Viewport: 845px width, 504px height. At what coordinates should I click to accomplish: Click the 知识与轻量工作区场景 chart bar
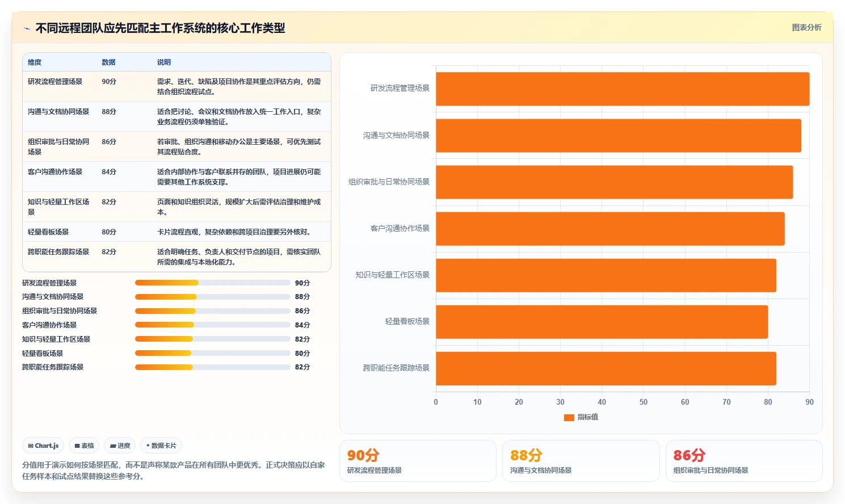click(x=606, y=275)
